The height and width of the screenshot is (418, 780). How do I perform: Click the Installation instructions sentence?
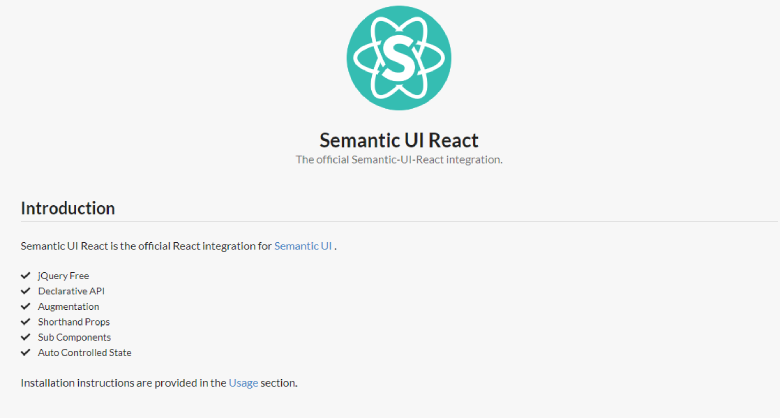point(159,383)
